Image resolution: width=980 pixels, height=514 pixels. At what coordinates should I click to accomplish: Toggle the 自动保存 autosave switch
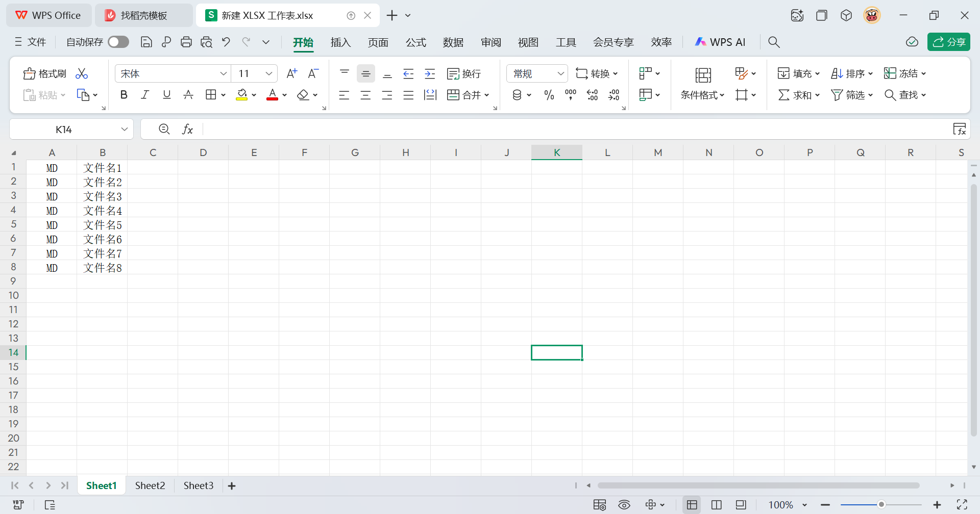point(118,42)
